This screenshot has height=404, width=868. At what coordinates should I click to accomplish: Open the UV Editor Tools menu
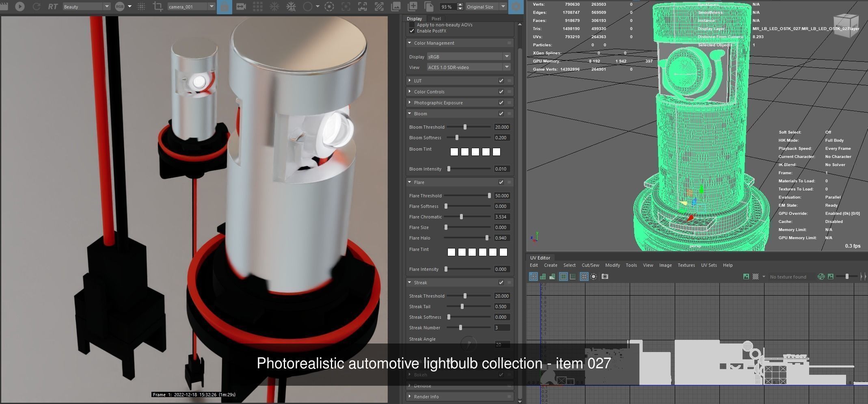pos(631,265)
